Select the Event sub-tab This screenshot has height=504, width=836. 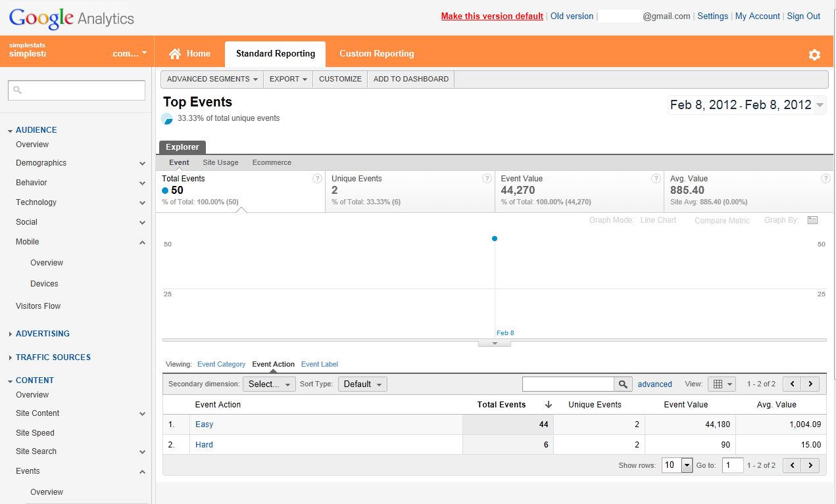click(179, 162)
